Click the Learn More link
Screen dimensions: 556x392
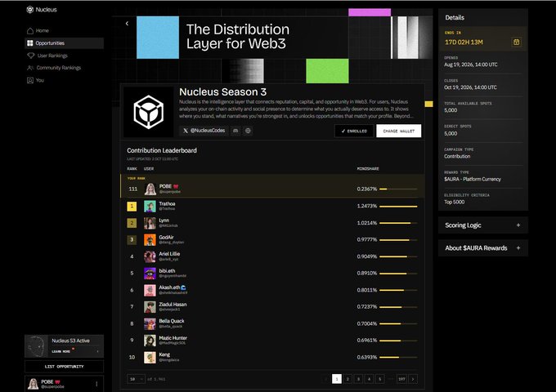click(x=61, y=352)
